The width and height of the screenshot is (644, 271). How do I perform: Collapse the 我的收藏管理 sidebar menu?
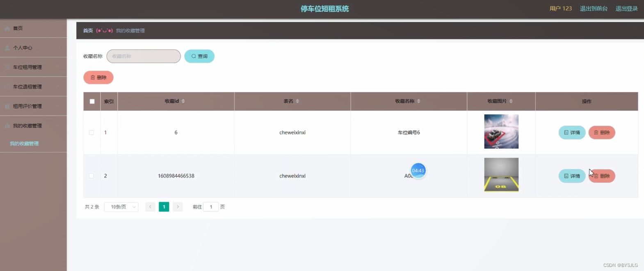point(58,126)
